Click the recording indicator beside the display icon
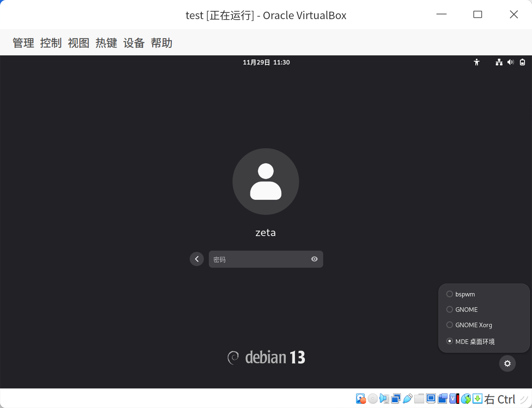 [x=442, y=399]
